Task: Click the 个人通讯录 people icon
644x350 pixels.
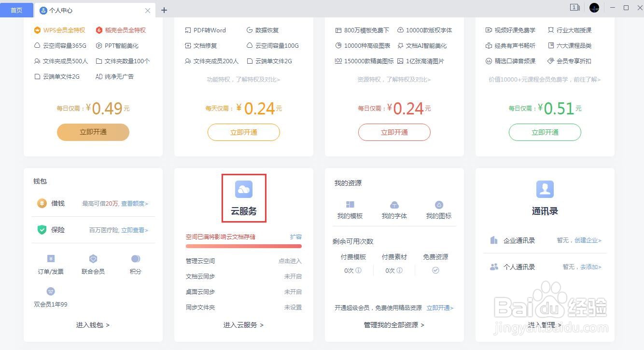Action: pyautogui.click(x=493, y=266)
